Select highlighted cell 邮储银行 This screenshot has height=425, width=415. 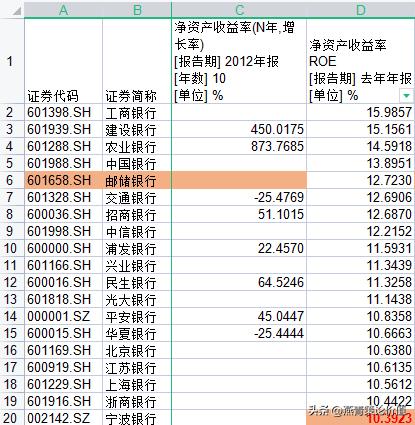tap(137, 180)
